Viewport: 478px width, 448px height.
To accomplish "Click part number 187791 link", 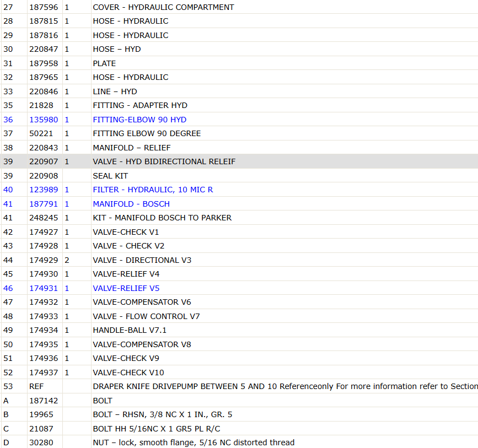I will [44, 204].
